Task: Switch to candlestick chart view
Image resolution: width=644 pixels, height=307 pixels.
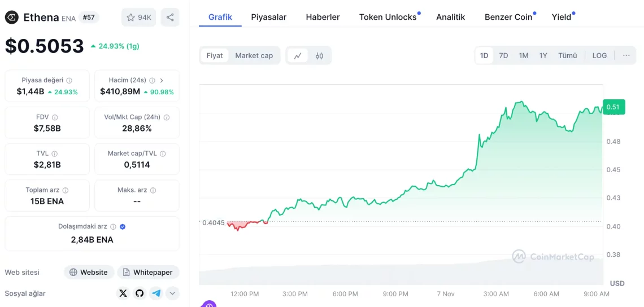Action: [320, 55]
